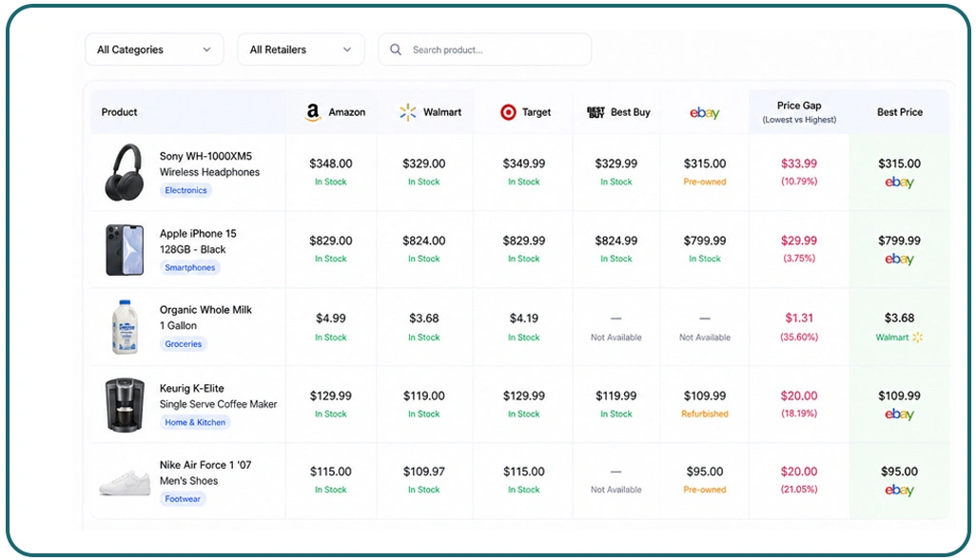Click the $29.99 price gap for iPhone
The image size is (976, 560).
(x=799, y=241)
